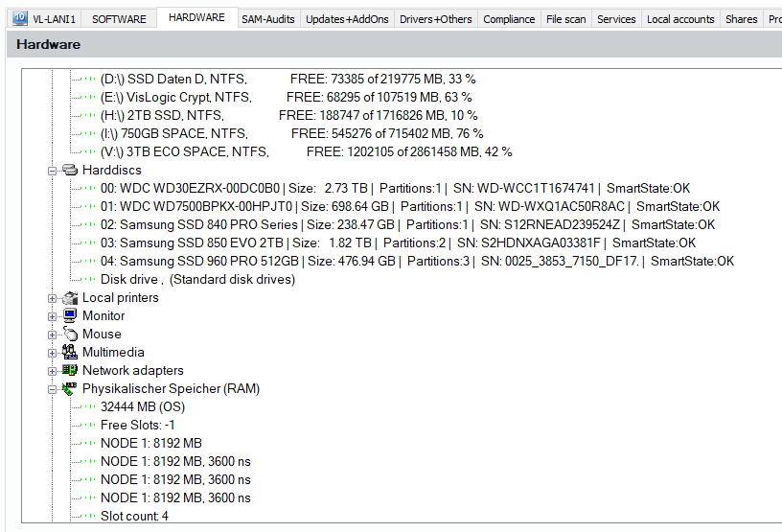Expand the Network adapters node
782x532 pixels.
pos(53,371)
